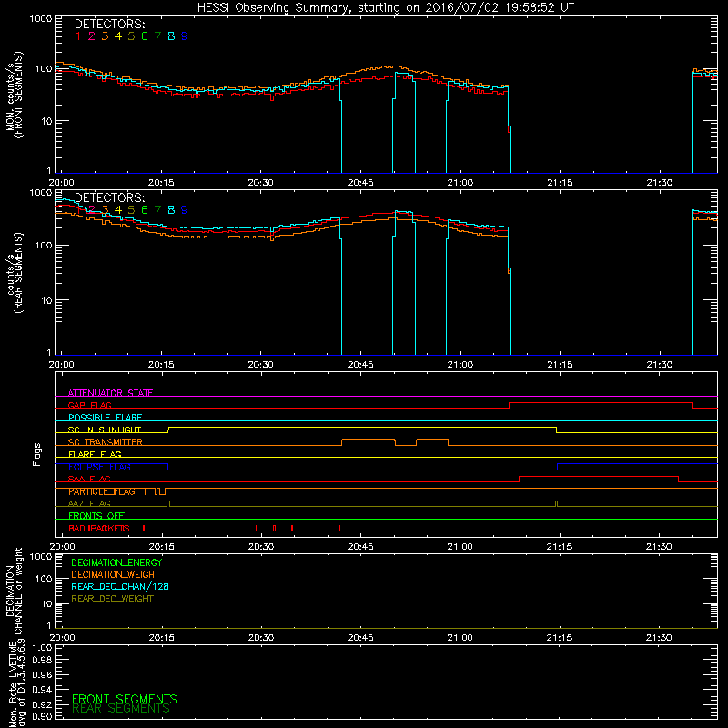
Task: Click blue detector 9 in rear segments legend
Action: click(x=185, y=210)
